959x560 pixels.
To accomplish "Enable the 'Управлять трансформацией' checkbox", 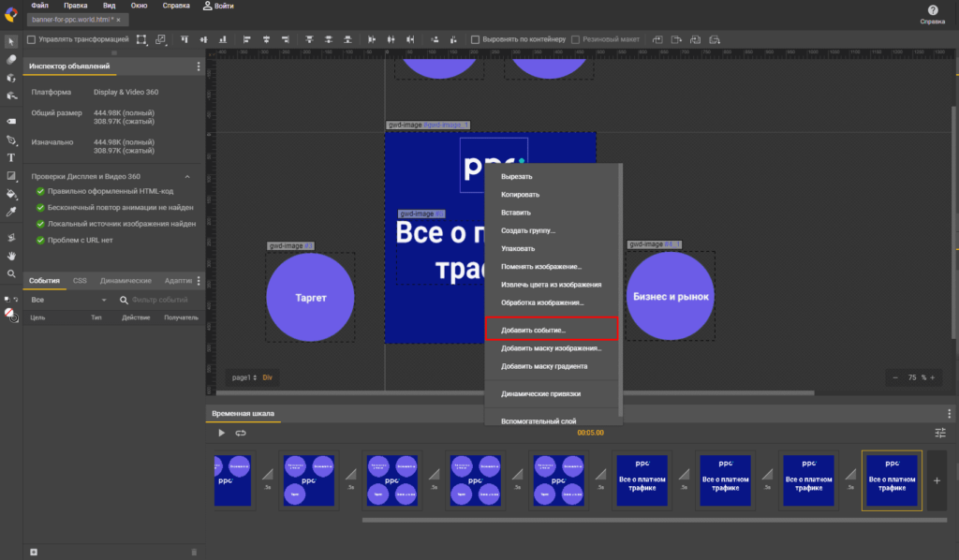I will pos(32,39).
